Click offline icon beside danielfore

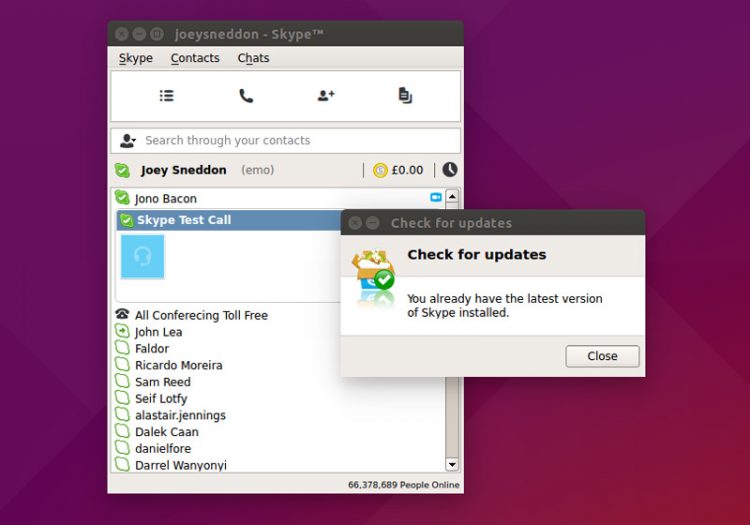[122, 448]
